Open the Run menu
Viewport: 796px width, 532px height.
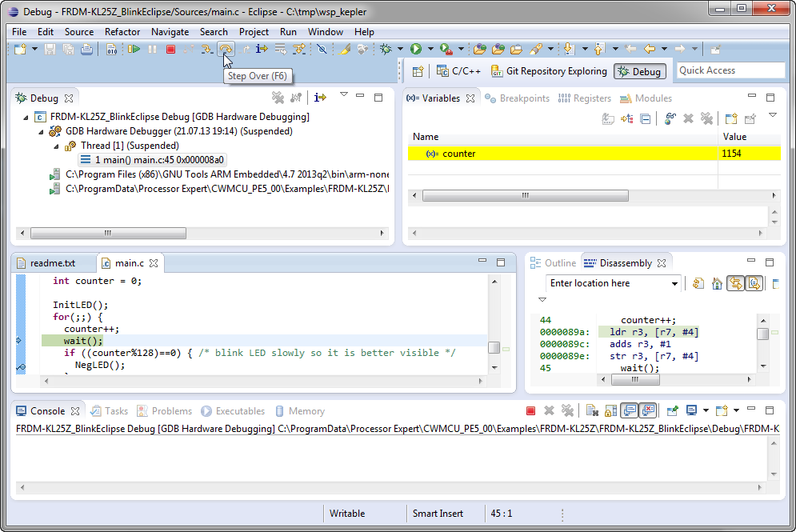coord(288,32)
